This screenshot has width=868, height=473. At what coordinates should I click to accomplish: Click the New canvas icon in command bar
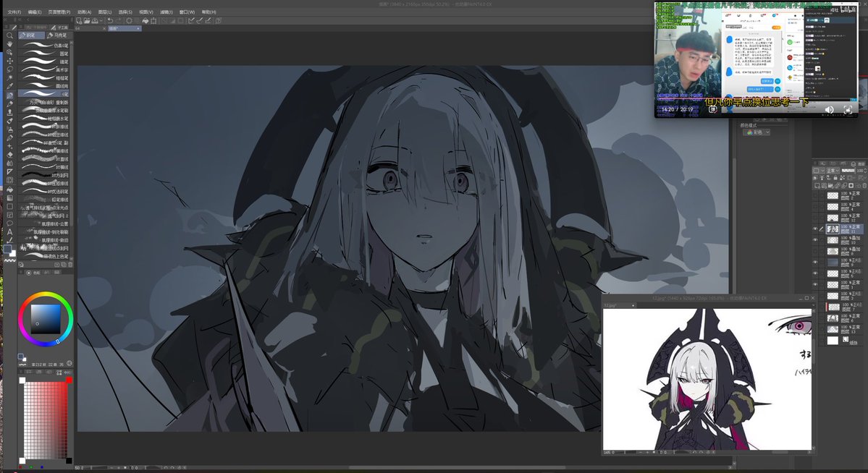tap(79, 20)
